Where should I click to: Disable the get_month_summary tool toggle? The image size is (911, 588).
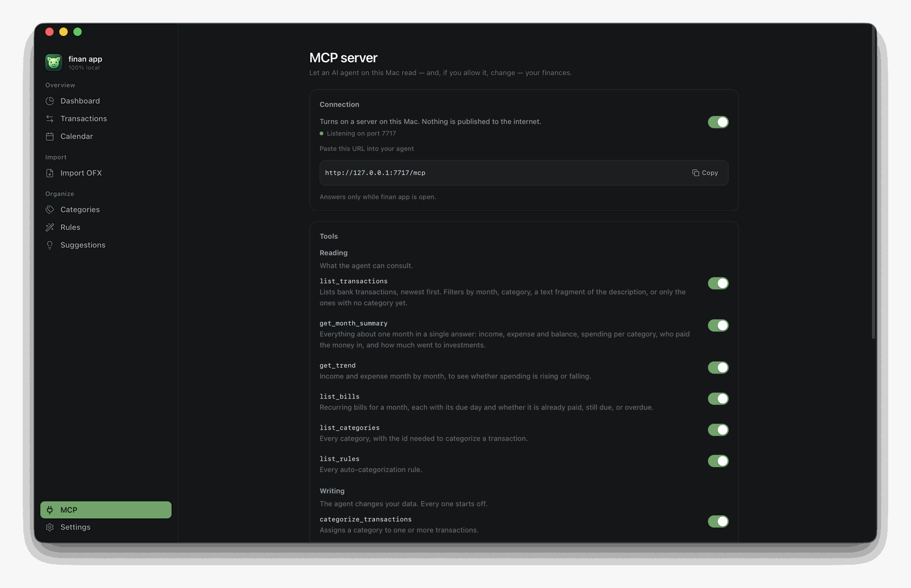tap(718, 325)
